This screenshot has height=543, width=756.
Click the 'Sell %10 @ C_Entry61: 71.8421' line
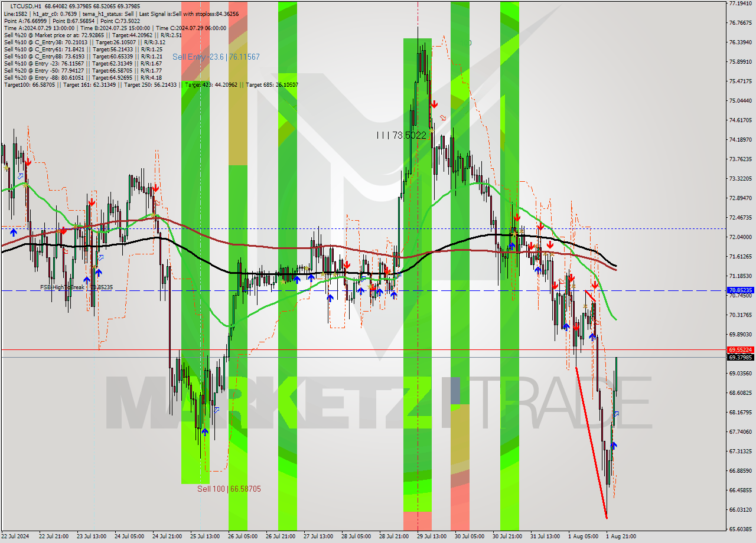tap(83, 49)
